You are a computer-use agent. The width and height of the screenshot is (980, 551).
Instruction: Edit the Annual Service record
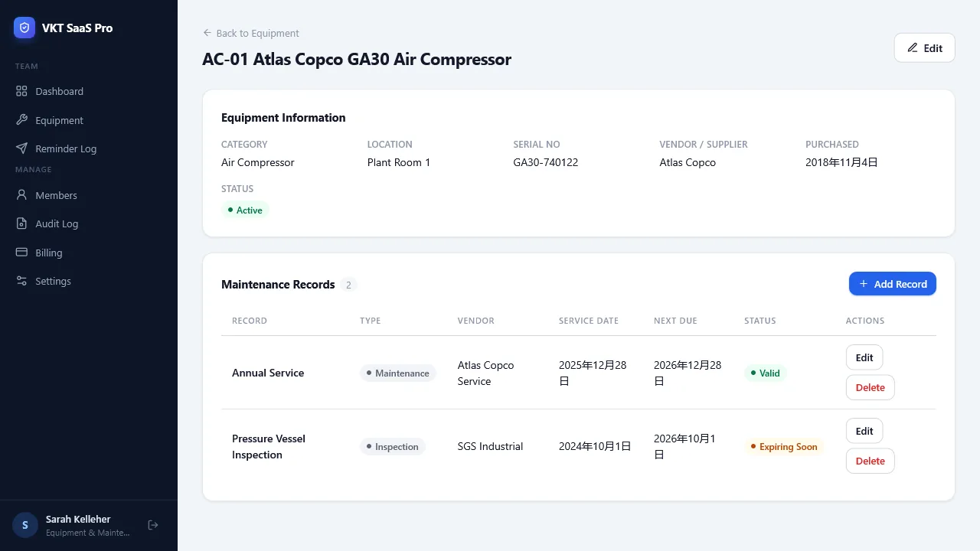(864, 357)
